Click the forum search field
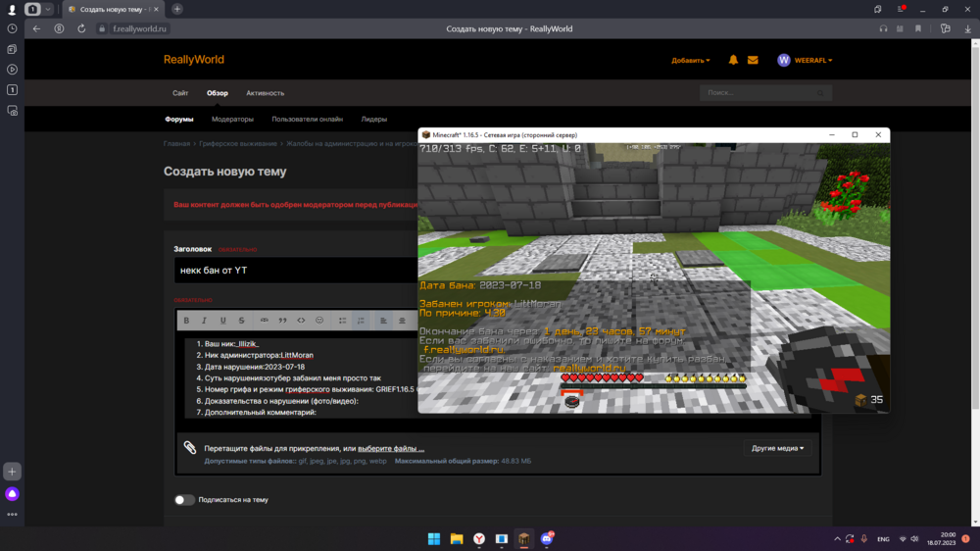The width and height of the screenshot is (980, 551). [765, 92]
